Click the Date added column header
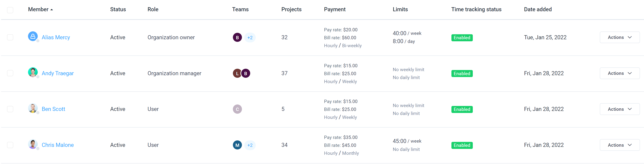This screenshot has width=644, height=164. point(538,9)
